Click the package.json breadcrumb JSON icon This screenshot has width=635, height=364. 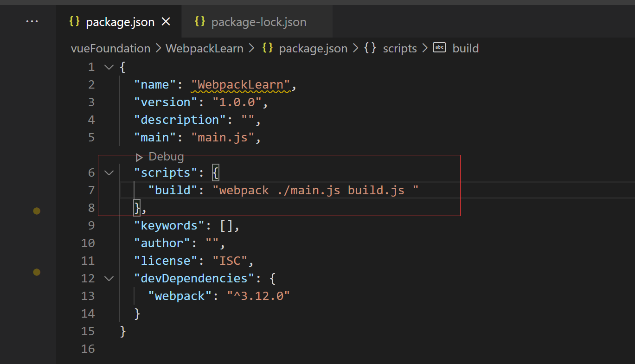268,48
